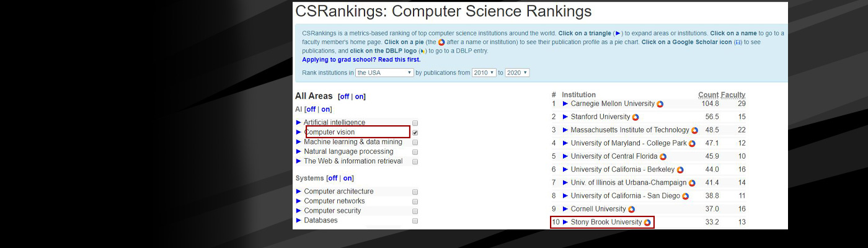Expand Massachusetts Institute of Technology faculty list

tap(565, 130)
